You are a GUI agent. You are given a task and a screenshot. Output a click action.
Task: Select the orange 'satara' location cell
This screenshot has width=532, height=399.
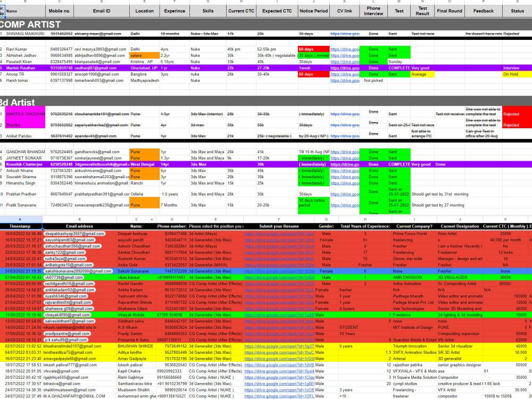(x=145, y=55)
